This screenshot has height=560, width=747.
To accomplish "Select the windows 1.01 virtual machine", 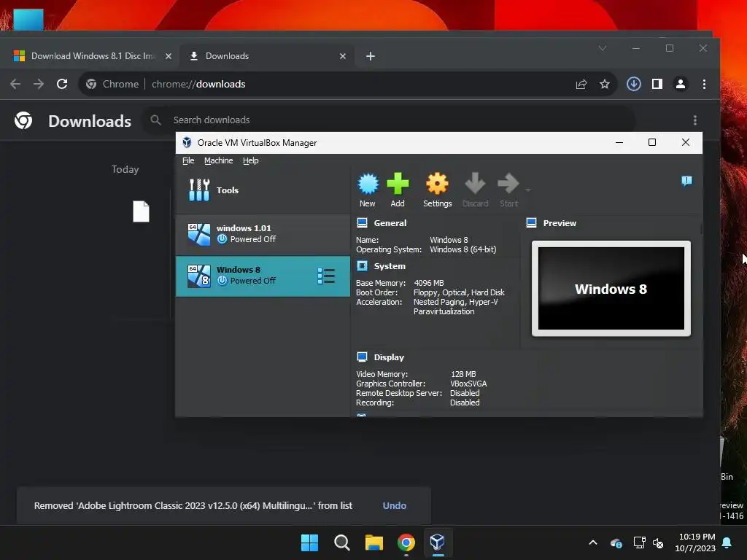I will click(x=263, y=234).
